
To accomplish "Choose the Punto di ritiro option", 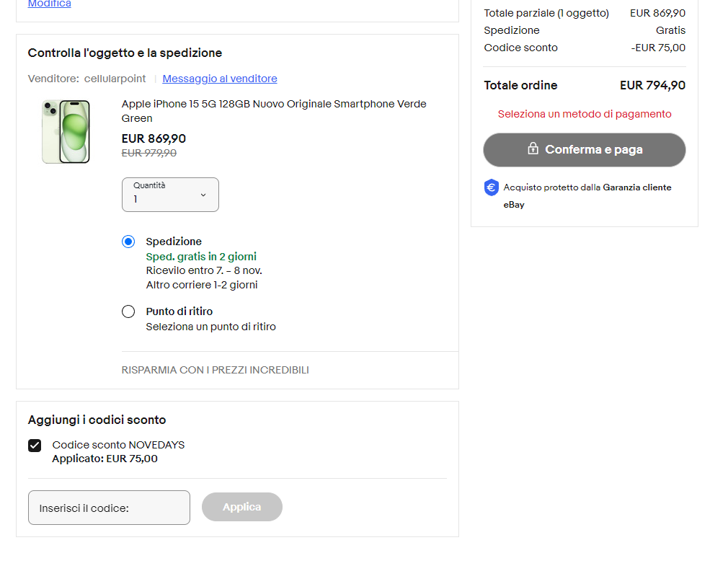I will point(128,311).
